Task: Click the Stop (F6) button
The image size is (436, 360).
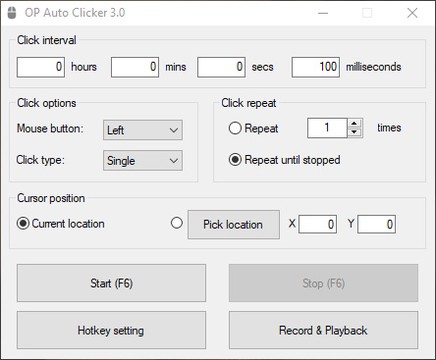Action: point(323,283)
